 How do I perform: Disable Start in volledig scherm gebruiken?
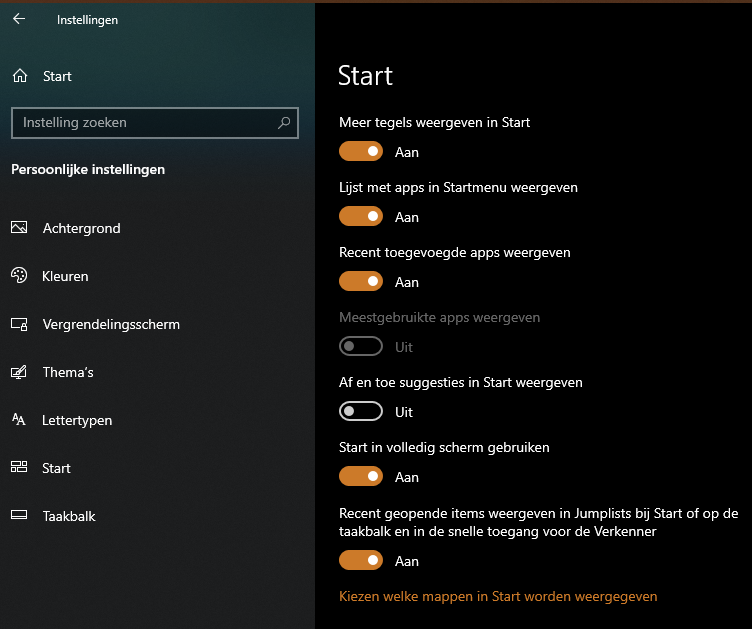point(361,477)
